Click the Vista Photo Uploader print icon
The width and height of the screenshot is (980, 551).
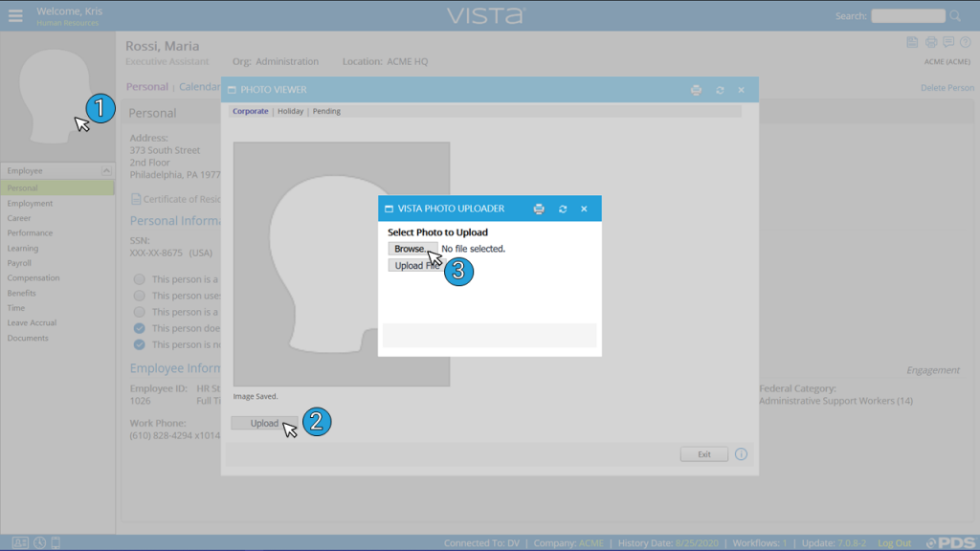click(539, 209)
